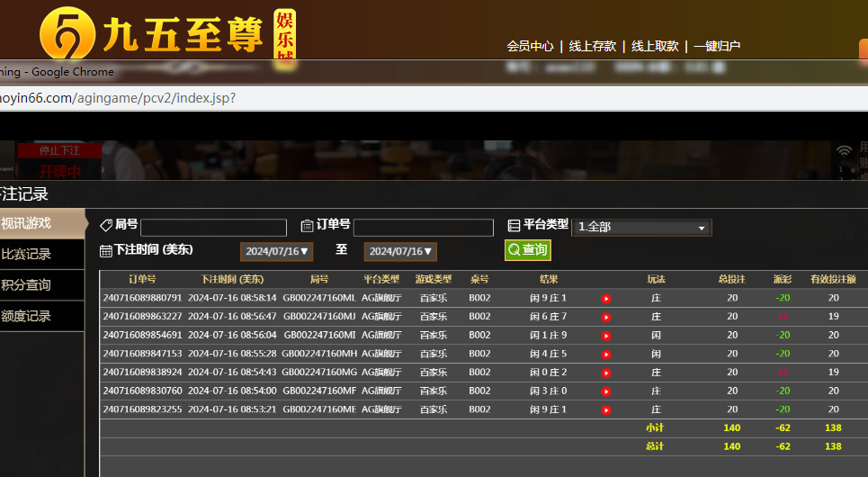Viewport: 868px width, 477px height.
Task: Play video replay for order 240716089838924
Action: tap(606, 373)
